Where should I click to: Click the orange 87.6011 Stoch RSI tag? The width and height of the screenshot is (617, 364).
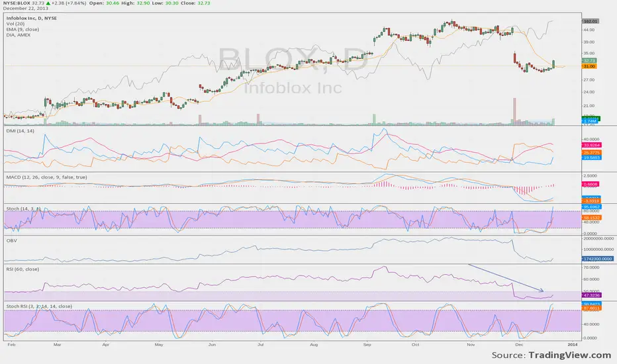(591, 308)
